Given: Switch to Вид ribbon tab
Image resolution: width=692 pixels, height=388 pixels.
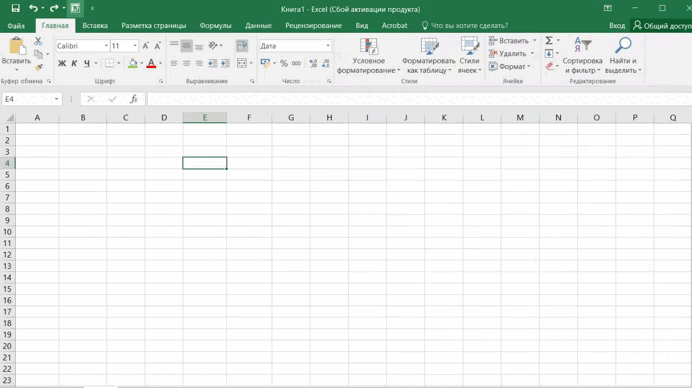Looking at the screenshot, I should coord(362,26).
